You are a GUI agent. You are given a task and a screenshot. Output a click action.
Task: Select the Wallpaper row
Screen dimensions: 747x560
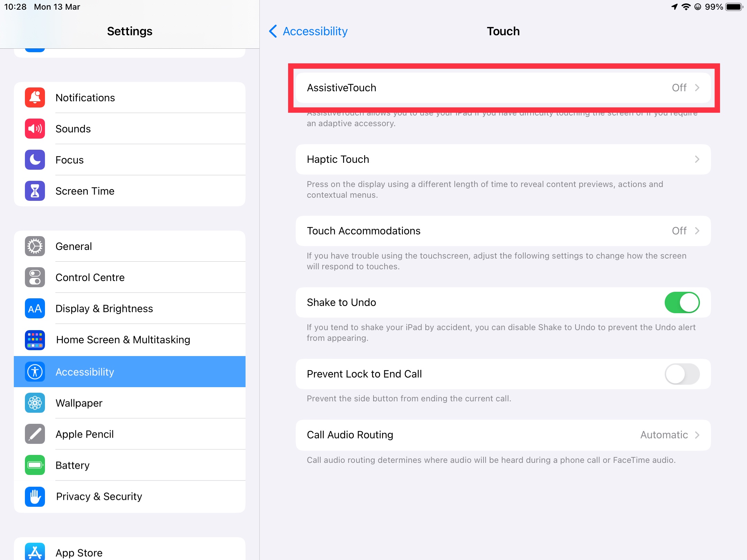(x=79, y=403)
